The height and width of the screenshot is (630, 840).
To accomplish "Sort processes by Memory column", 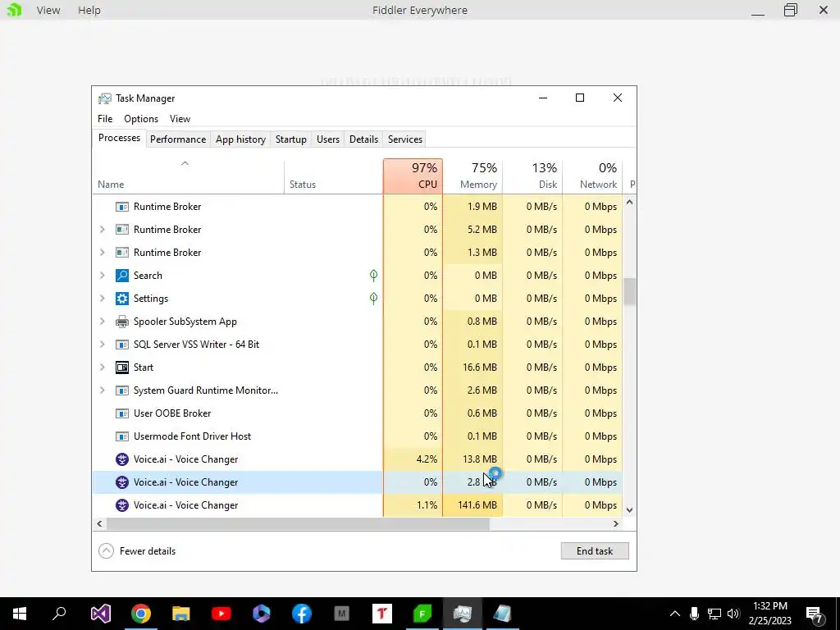I will [x=472, y=176].
